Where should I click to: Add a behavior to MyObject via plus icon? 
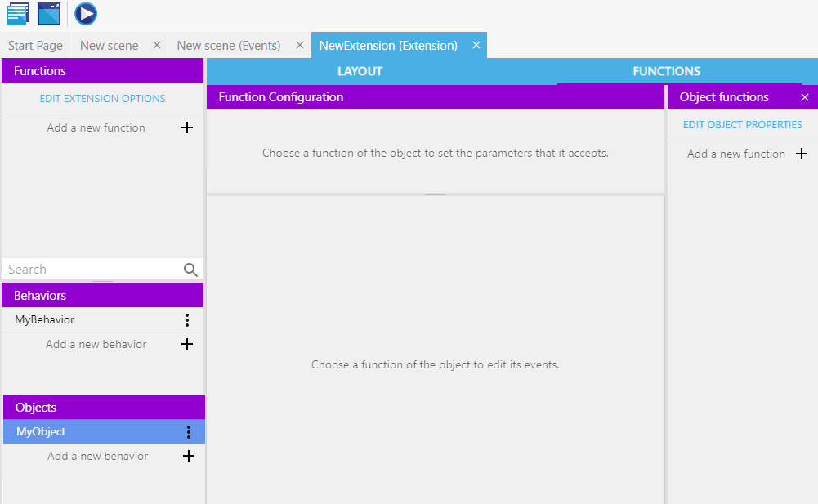tap(188, 456)
